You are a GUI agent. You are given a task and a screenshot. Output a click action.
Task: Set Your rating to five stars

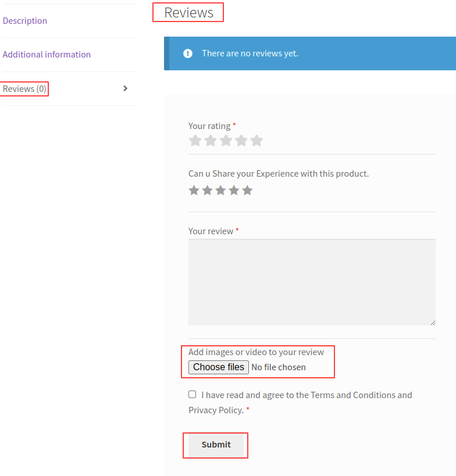pyautogui.click(x=256, y=141)
